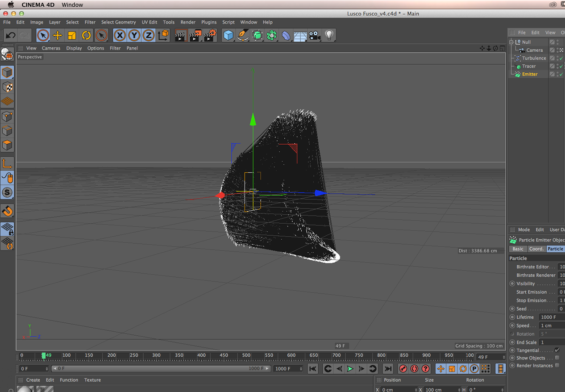This screenshot has height=392, width=565.
Task: Toggle the Y axis lock
Action: click(134, 35)
